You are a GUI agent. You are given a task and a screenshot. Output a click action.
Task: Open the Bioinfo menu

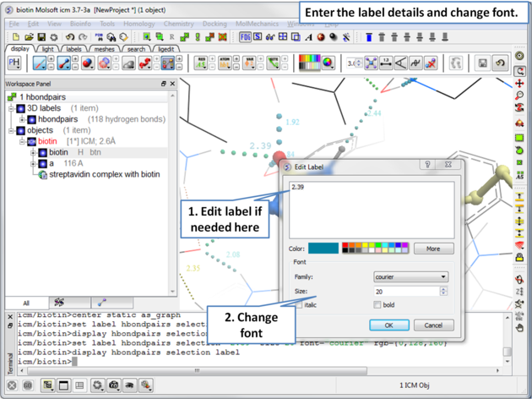81,24
